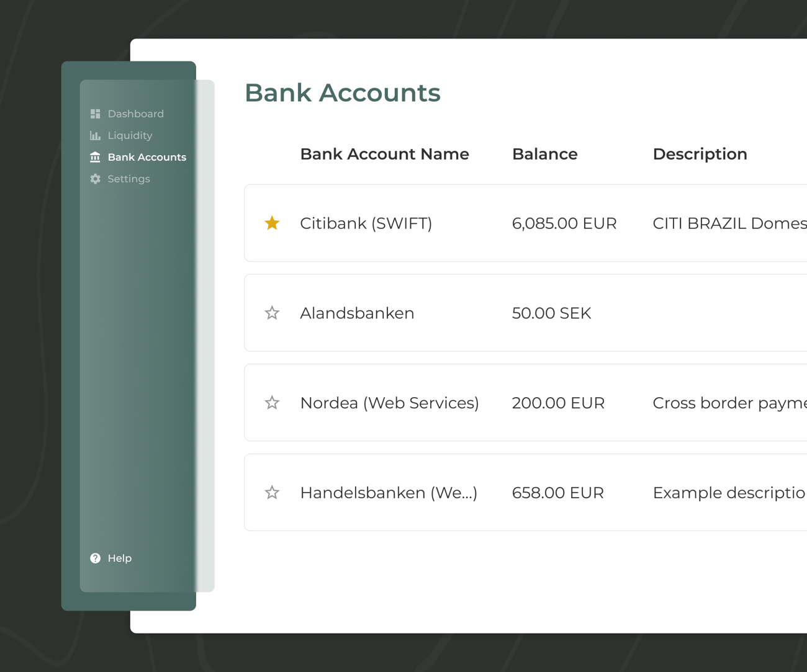Screen dimensions: 807x672
Task: Click the star next to Alandsbanken
Action: tap(272, 313)
